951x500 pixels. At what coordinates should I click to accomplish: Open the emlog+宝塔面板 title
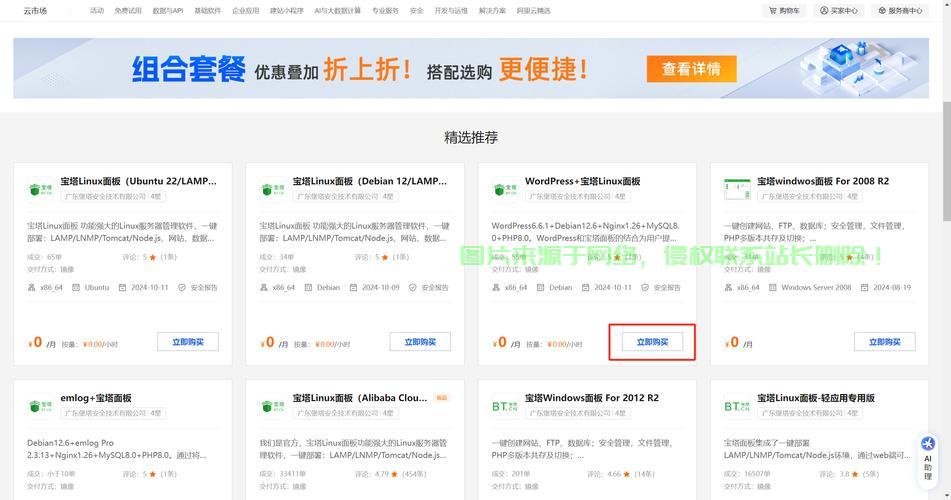click(x=96, y=397)
